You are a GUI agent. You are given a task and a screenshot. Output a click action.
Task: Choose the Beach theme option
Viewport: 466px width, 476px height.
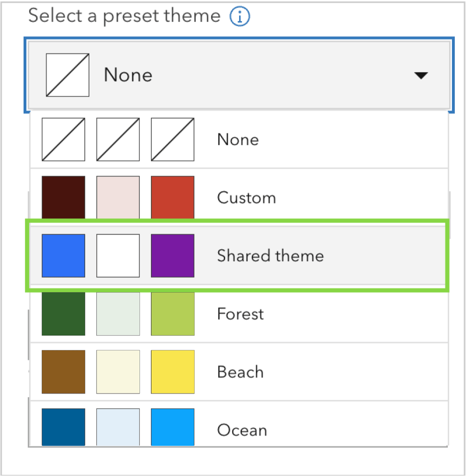click(x=240, y=372)
